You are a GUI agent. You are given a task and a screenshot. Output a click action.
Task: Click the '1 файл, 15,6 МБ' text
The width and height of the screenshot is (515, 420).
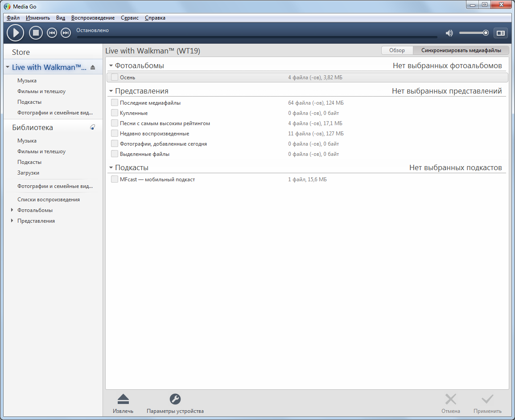point(307,179)
